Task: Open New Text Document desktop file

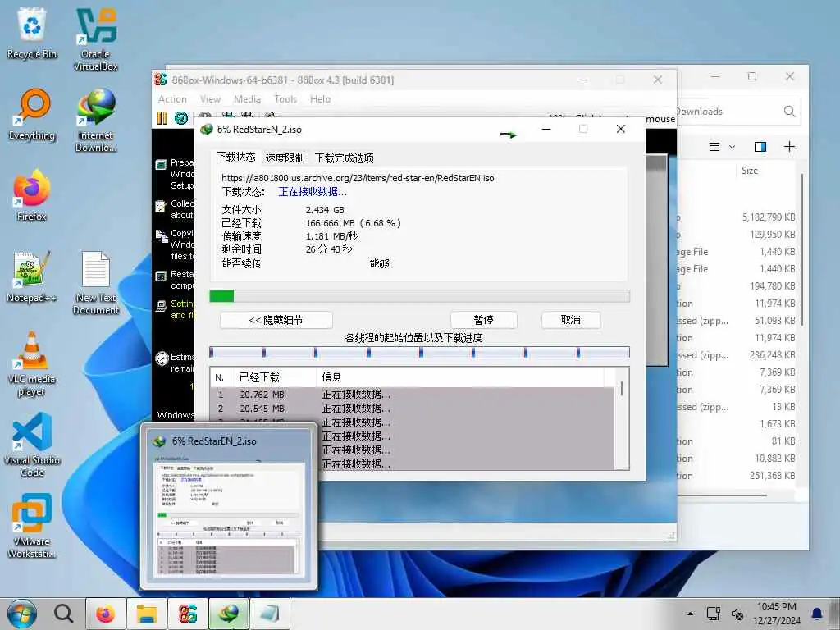Action: (96, 282)
